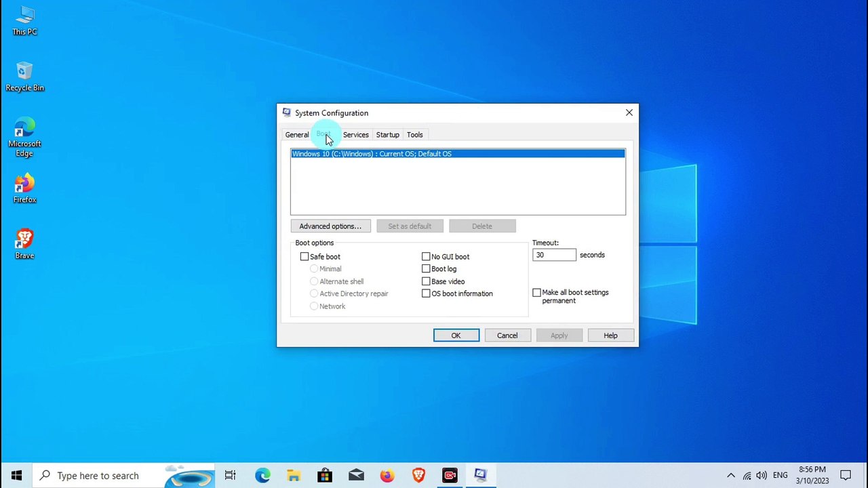This screenshot has height=488, width=868.
Task: Select System Configuration taskbar icon
Action: pos(481,475)
